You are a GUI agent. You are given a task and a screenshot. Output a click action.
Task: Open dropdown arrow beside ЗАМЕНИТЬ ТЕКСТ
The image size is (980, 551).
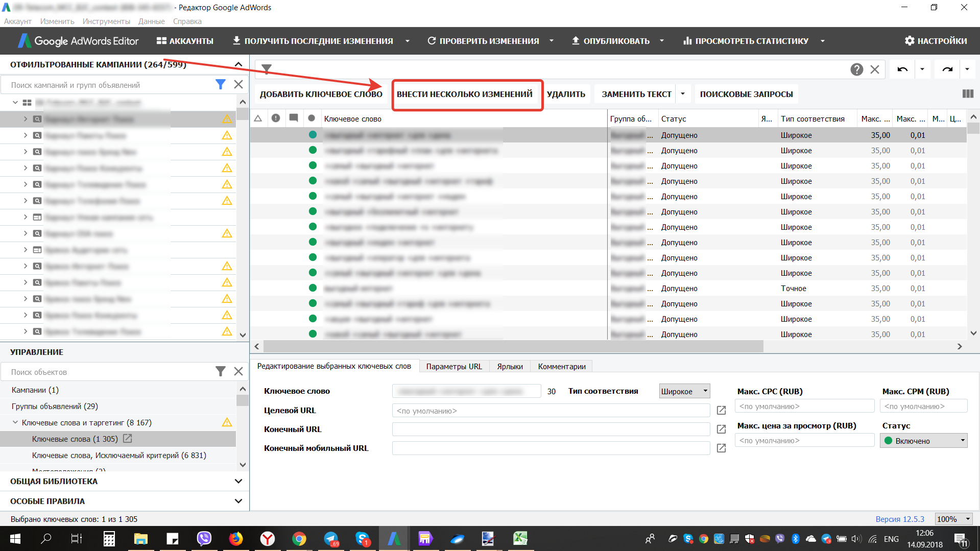tap(683, 94)
